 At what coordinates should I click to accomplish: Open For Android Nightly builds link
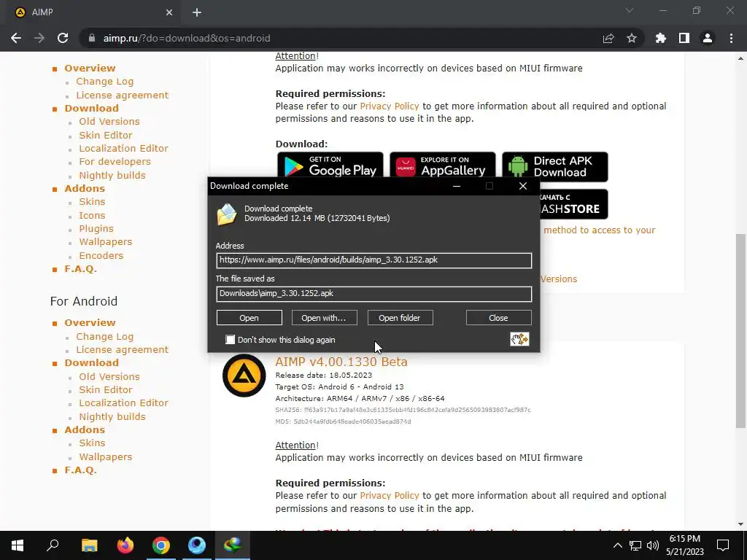tap(112, 416)
